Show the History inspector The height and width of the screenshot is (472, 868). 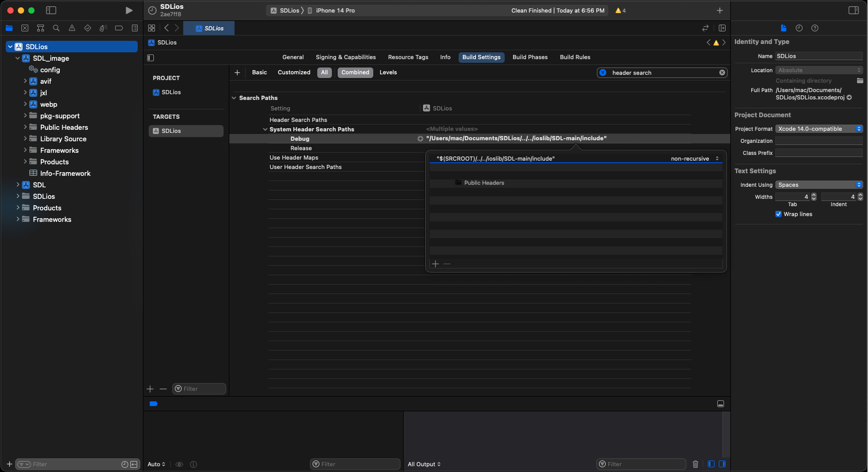point(799,28)
